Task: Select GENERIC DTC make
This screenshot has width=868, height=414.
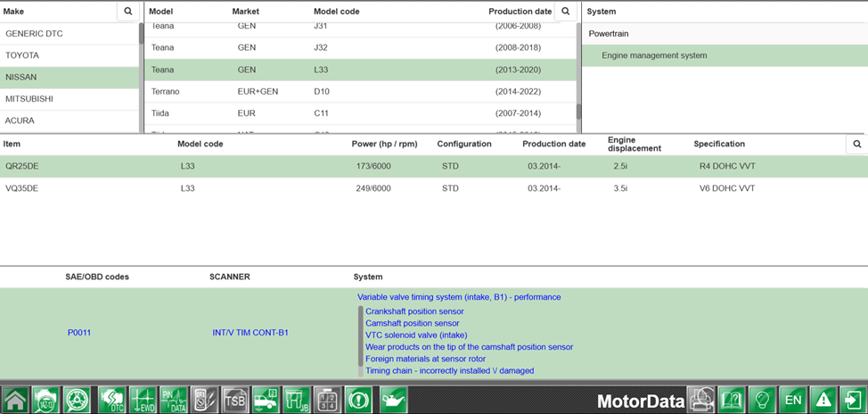Action: 70,34
